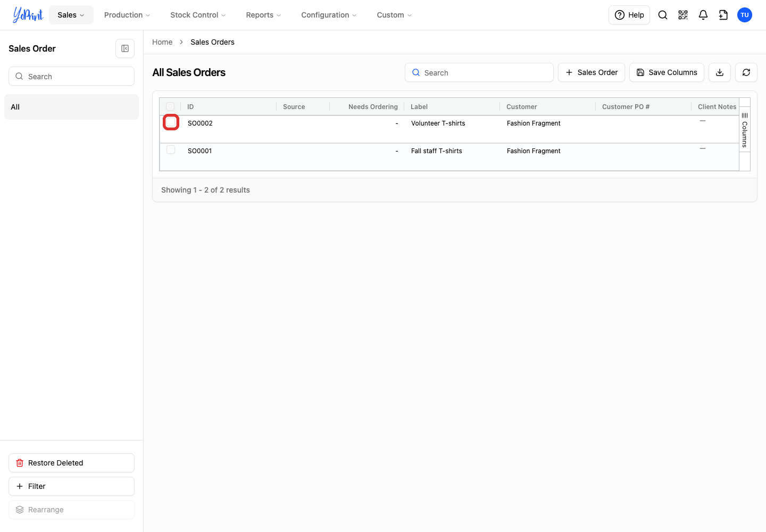Screen dimensions: 766x532
Task: Click the Help button
Action: click(629, 15)
